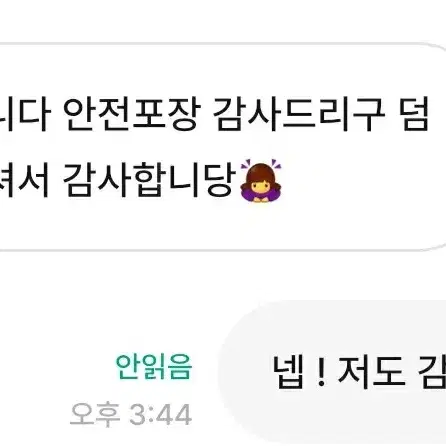Click the word 저도 in sent reply
The height and width of the screenshot is (446, 446).
click(x=372, y=373)
